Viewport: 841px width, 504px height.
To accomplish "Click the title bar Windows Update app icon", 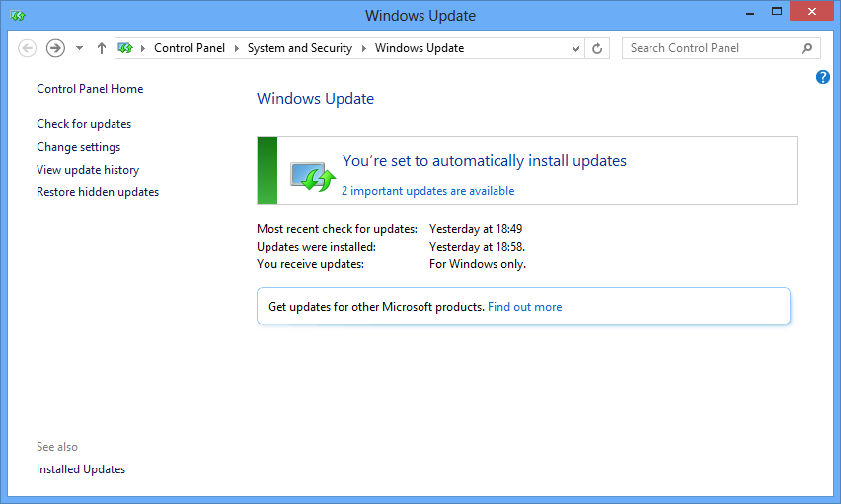I will tap(18, 16).
